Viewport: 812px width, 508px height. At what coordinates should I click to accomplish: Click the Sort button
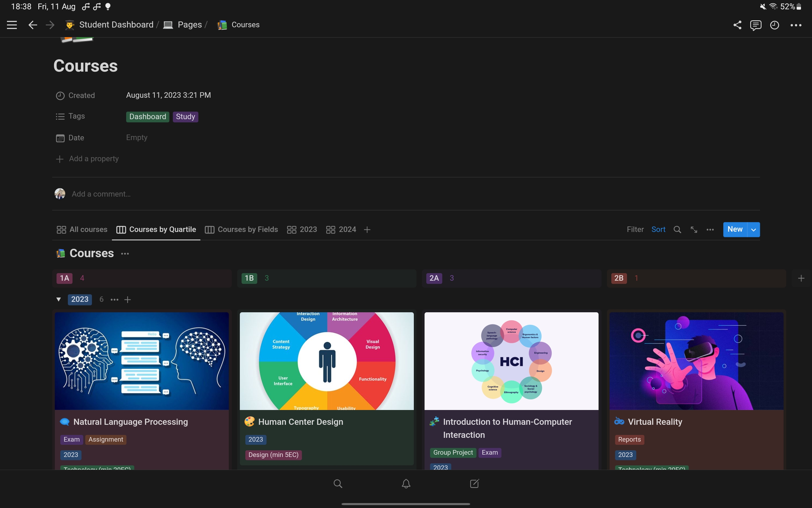click(x=658, y=229)
